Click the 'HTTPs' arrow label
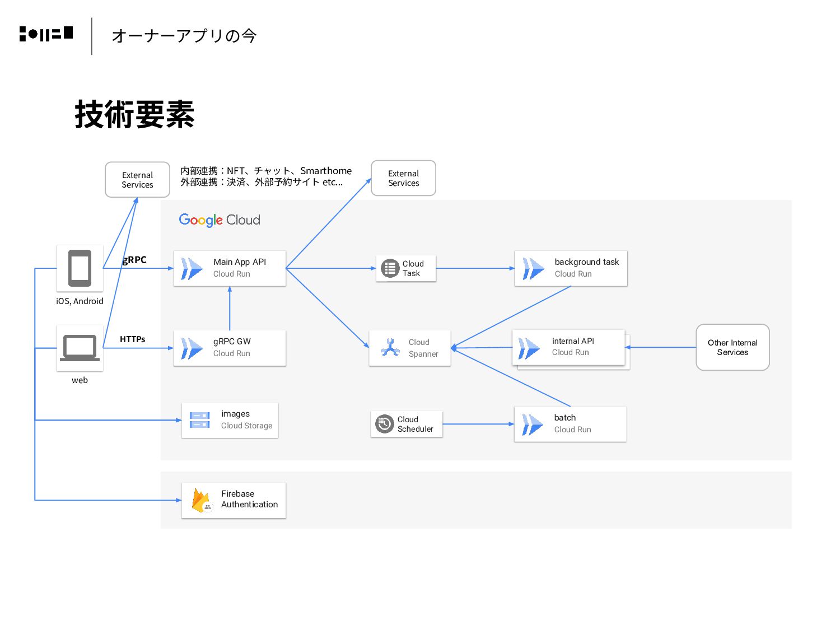This screenshot has height=630, width=840. pyautogui.click(x=132, y=339)
